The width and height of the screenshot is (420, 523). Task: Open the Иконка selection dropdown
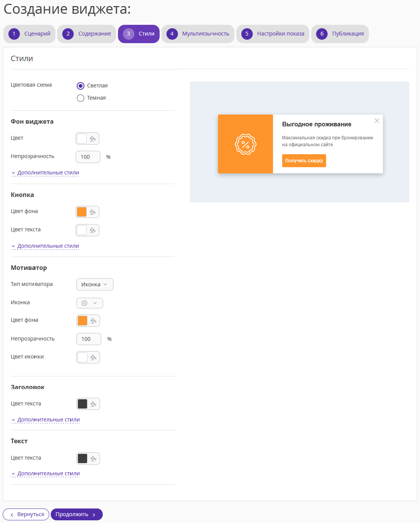(x=90, y=303)
